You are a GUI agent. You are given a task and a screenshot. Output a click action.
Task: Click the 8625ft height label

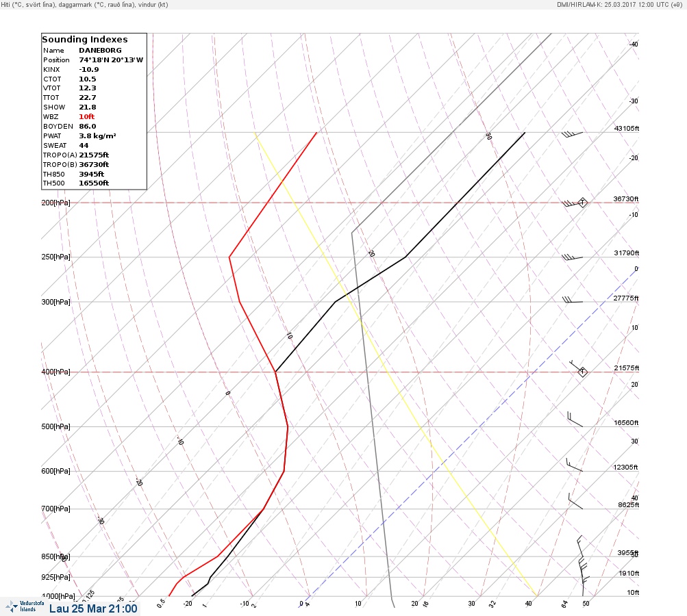(x=629, y=505)
